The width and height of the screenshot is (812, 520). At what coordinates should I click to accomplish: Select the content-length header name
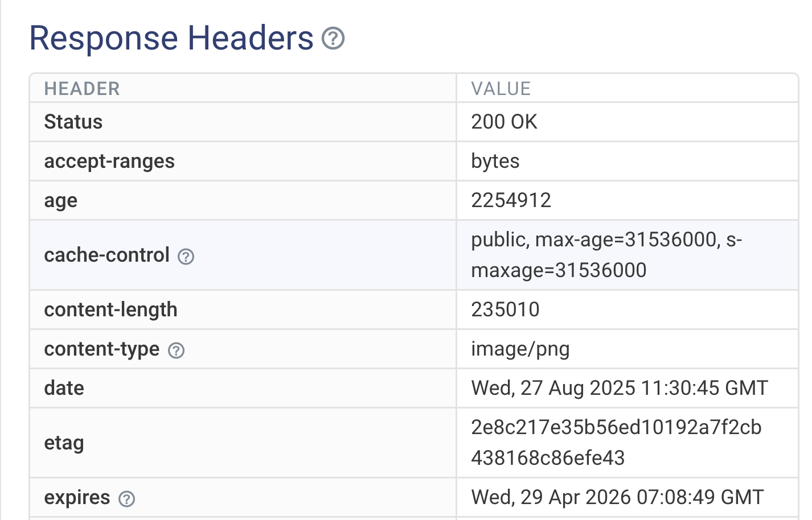(x=111, y=310)
